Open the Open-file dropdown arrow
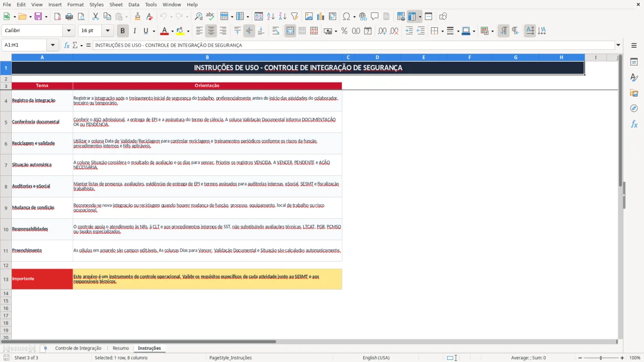644x362 pixels. point(29,17)
